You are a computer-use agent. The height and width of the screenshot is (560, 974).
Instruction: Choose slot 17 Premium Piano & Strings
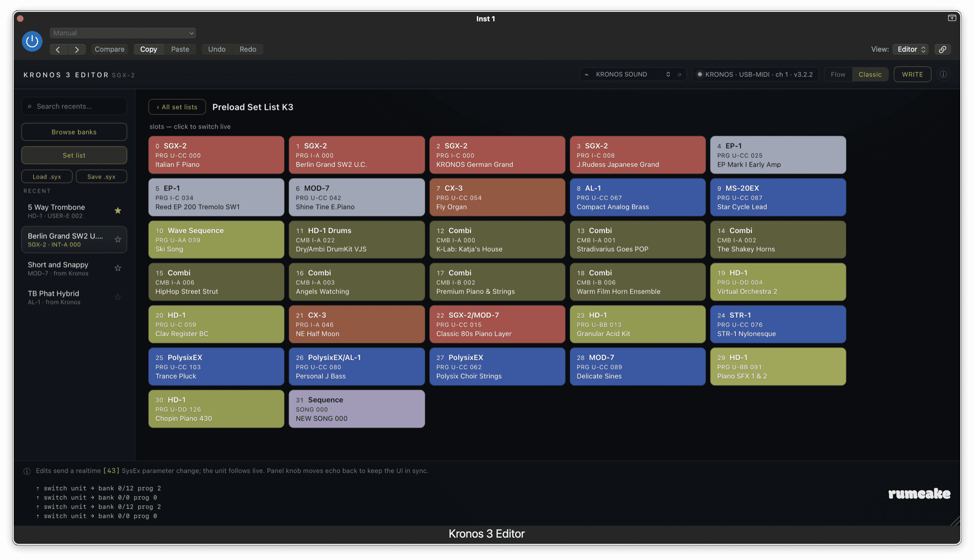tap(497, 282)
